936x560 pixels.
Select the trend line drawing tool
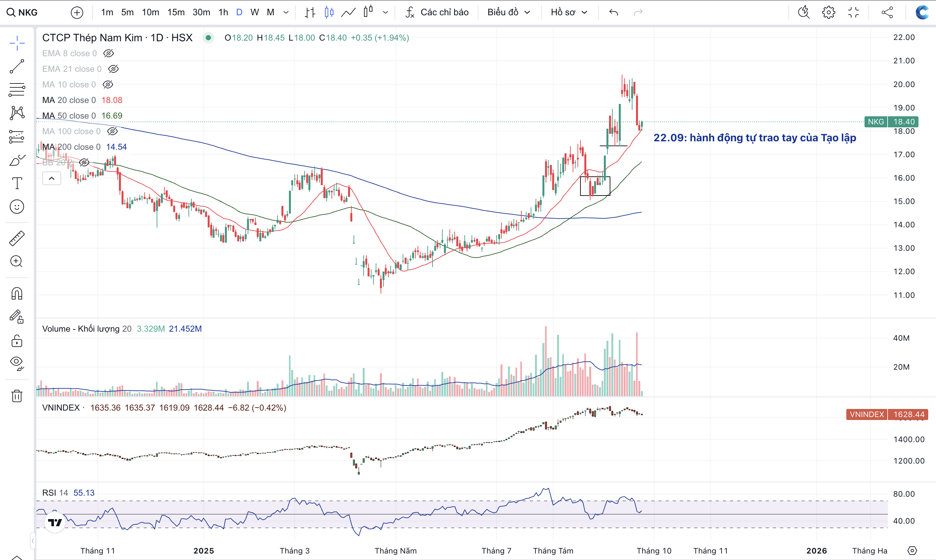[17, 66]
